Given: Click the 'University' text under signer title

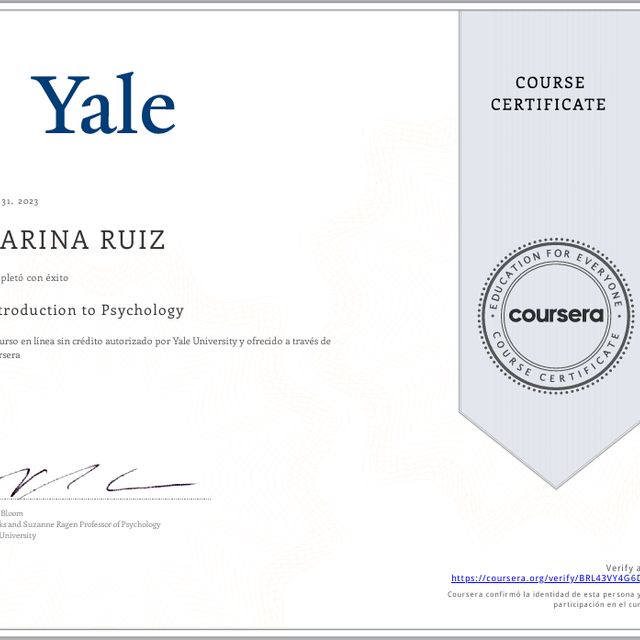Looking at the screenshot, I should pos(18,536).
